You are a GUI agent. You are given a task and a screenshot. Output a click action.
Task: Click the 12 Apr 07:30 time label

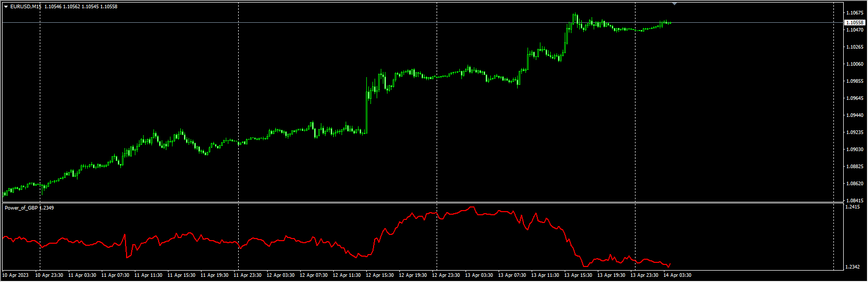[314, 275]
